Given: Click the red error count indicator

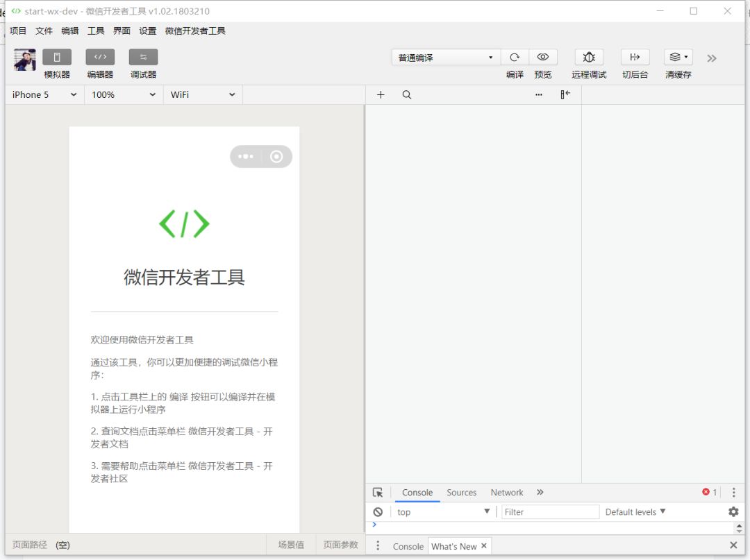Looking at the screenshot, I should point(709,492).
